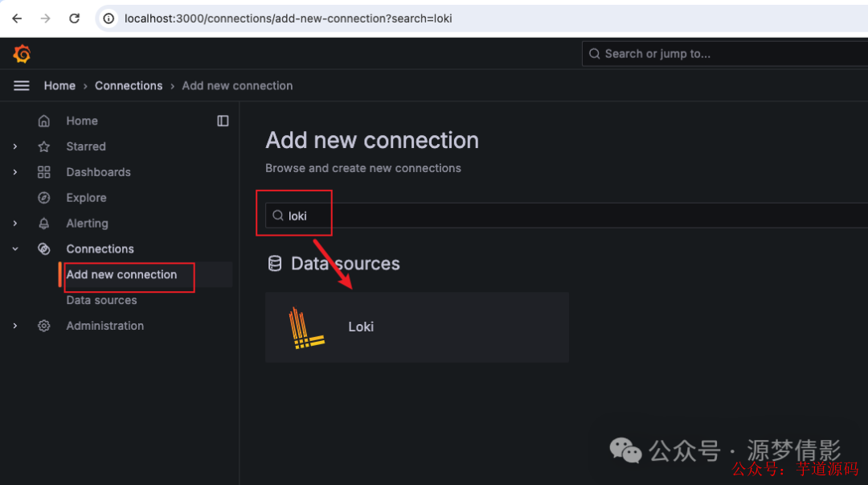Open Starred in the sidebar
Screen dimensions: 868x485
[x=86, y=146]
